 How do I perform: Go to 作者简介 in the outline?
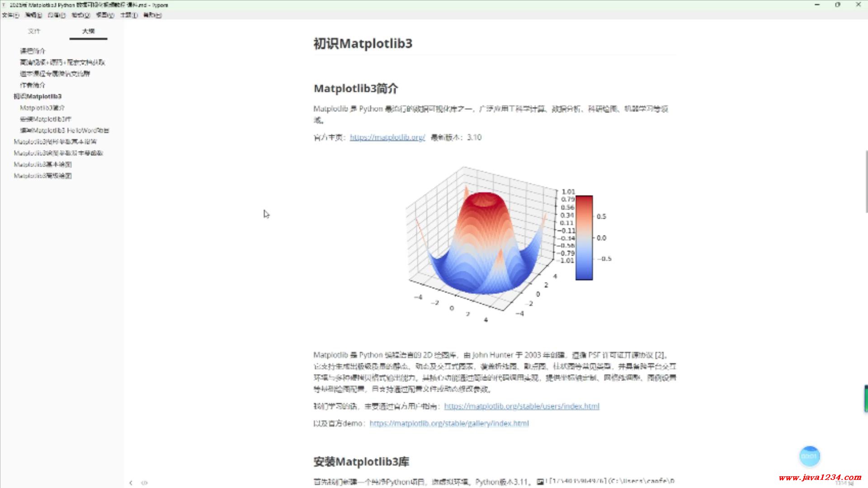pyautogui.click(x=33, y=85)
